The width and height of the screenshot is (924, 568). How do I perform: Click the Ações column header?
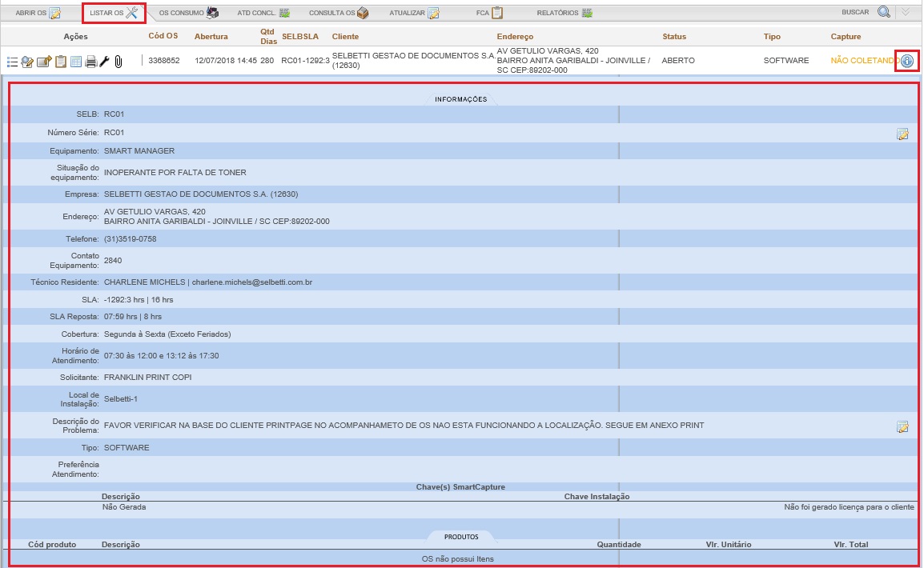(75, 37)
